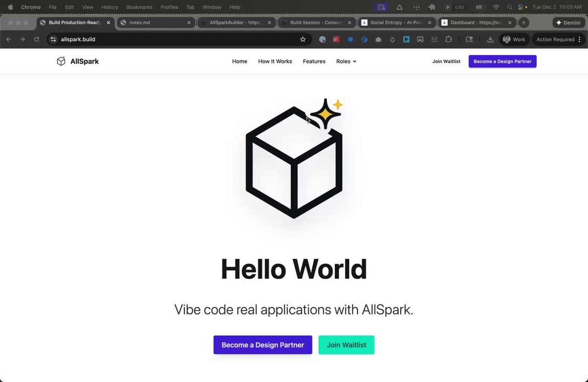Click the Vibe code real applications text
This screenshot has width=588, height=382.
tap(294, 309)
